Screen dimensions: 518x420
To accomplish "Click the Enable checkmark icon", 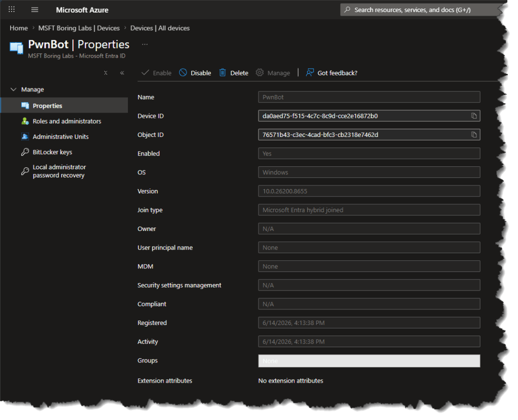I will click(x=145, y=72).
